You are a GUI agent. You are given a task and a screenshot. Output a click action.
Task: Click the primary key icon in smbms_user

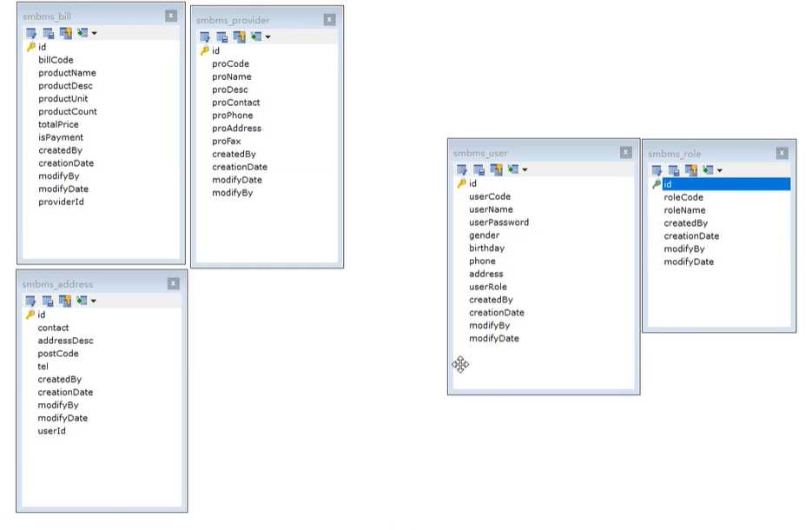point(461,183)
